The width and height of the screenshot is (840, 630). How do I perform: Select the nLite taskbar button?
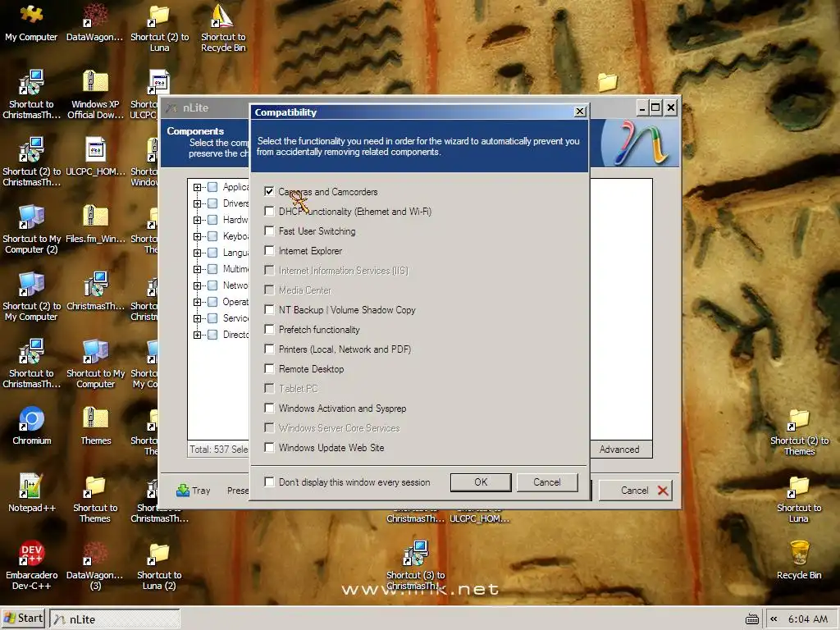(115, 619)
